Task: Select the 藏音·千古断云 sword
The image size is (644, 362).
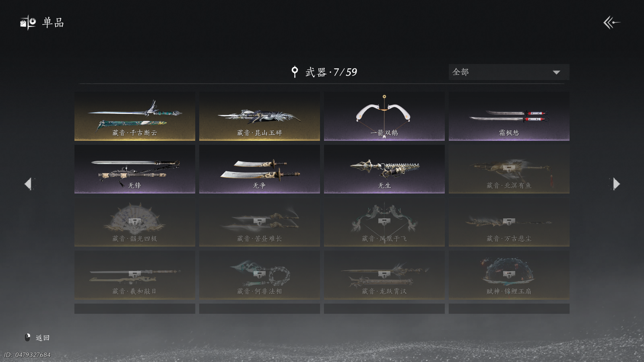Action: [135, 116]
